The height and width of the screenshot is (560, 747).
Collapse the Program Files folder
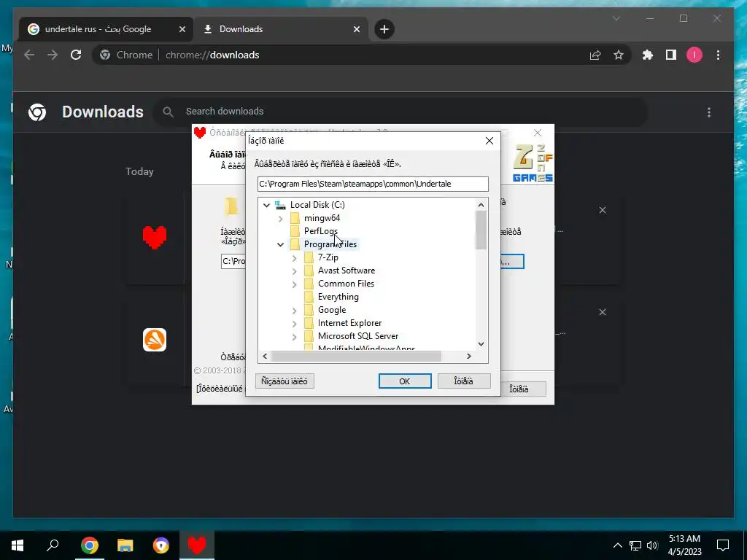[x=280, y=245]
